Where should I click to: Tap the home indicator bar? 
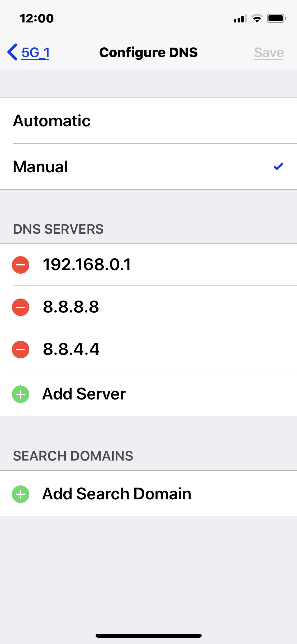pos(149,636)
